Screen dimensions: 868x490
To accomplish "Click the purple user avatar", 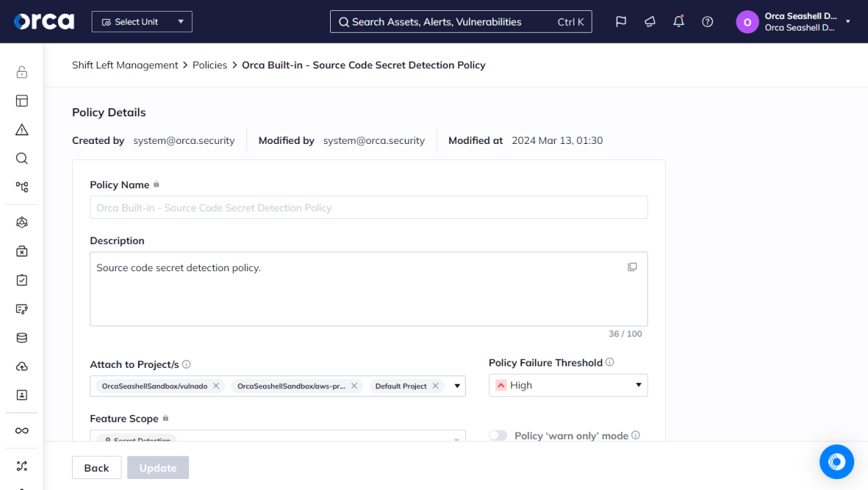I will click(747, 22).
